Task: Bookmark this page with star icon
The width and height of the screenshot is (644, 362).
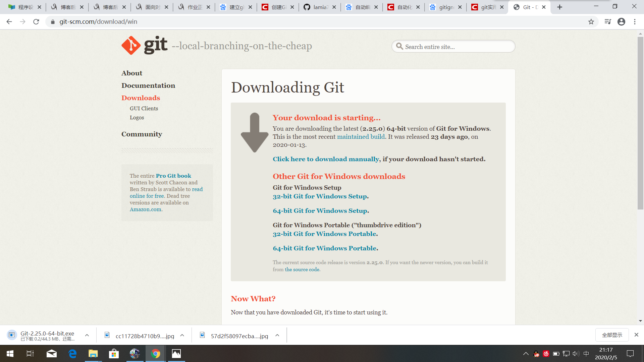Action: pos(591,22)
